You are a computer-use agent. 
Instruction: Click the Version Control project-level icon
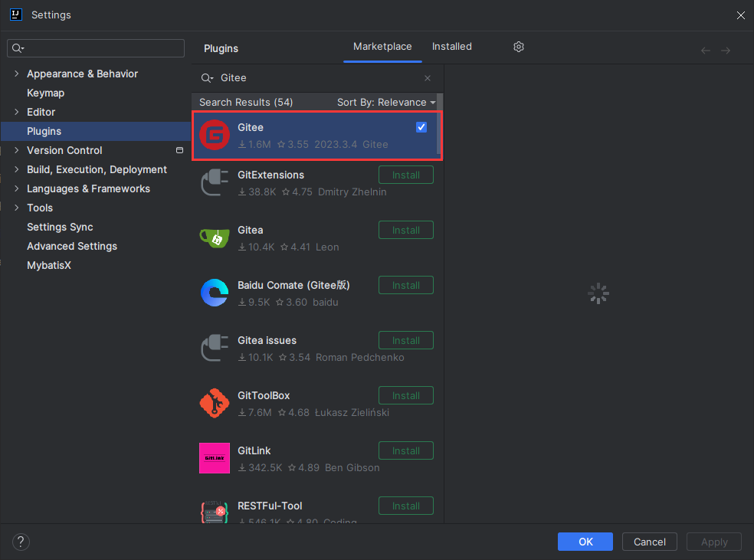pyautogui.click(x=179, y=150)
